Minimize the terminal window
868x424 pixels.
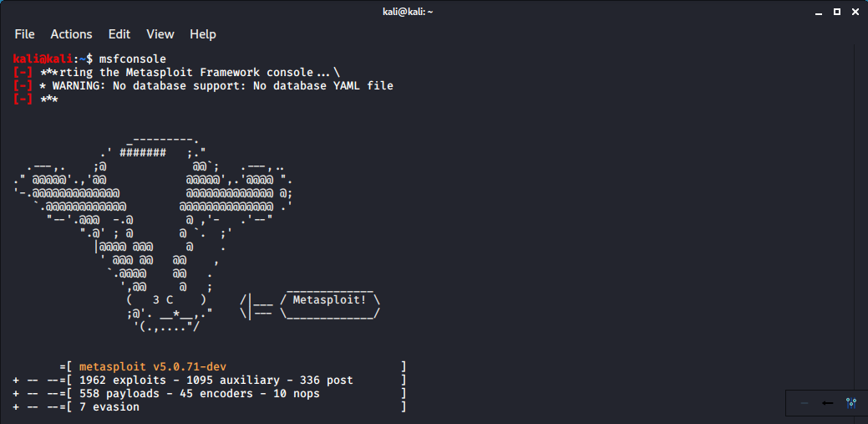pyautogui.click(x=820, y=13)
